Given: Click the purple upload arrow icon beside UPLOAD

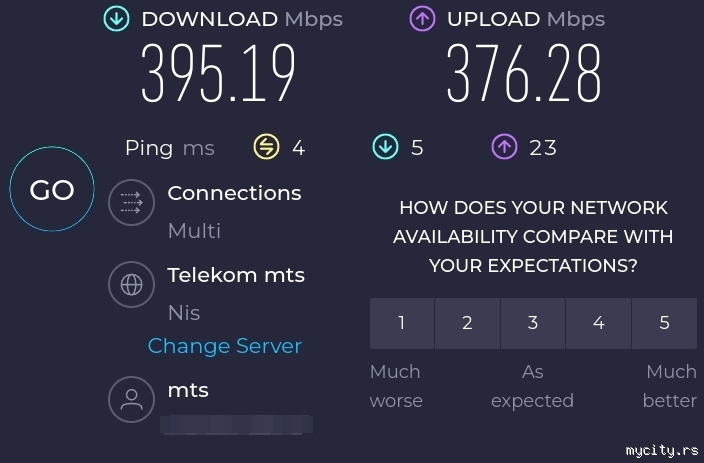Looking at the screenshot, I should 423,19.
